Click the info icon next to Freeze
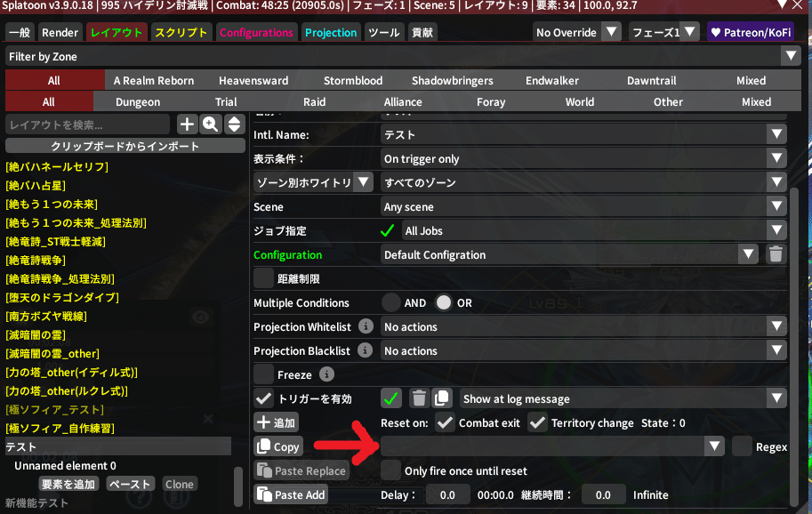The image size is (812, 514). pos(326,374)
